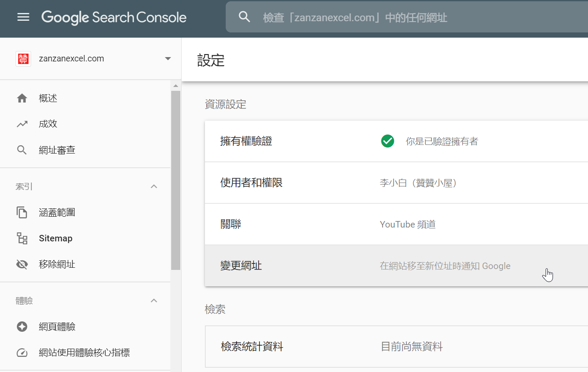Click the home icon beside 概述
The width and height of the screenshot is (588, 372).
pyautogui.click(x=22, y=99)
